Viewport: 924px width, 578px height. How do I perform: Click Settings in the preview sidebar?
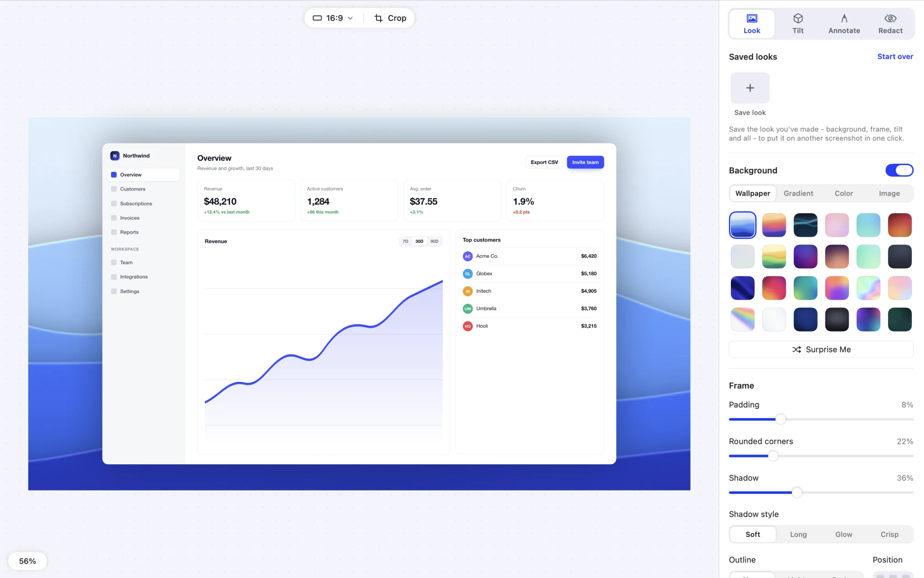click(143, 291)
